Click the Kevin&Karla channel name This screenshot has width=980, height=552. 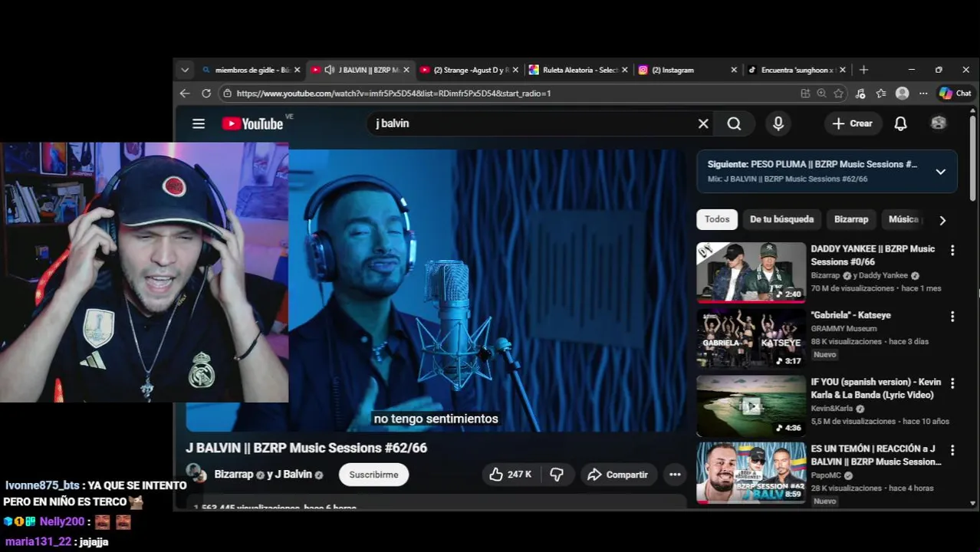(x=832, y=409)
